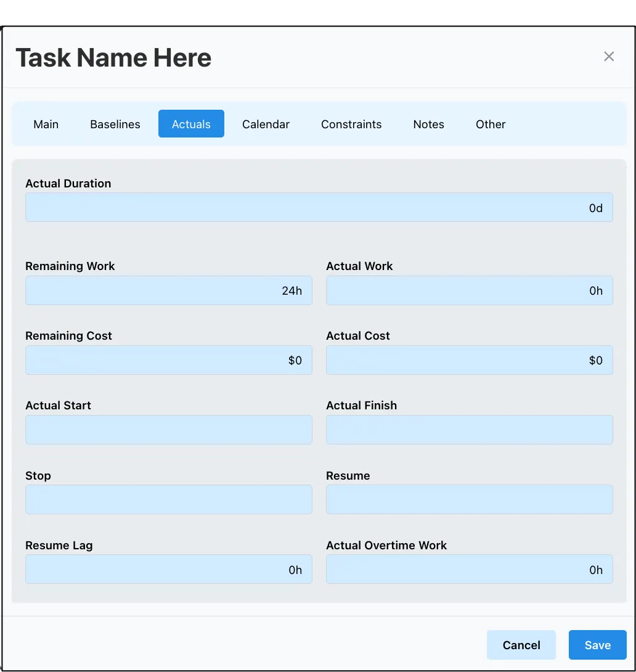This screenshot has height=672, width=636.
Task: Close the task dialog with the X icon
Action: (609, 57)
